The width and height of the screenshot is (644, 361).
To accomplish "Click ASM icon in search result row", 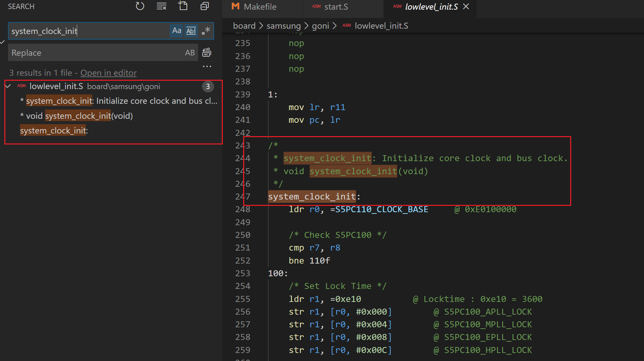I will (x=21, y=86).
